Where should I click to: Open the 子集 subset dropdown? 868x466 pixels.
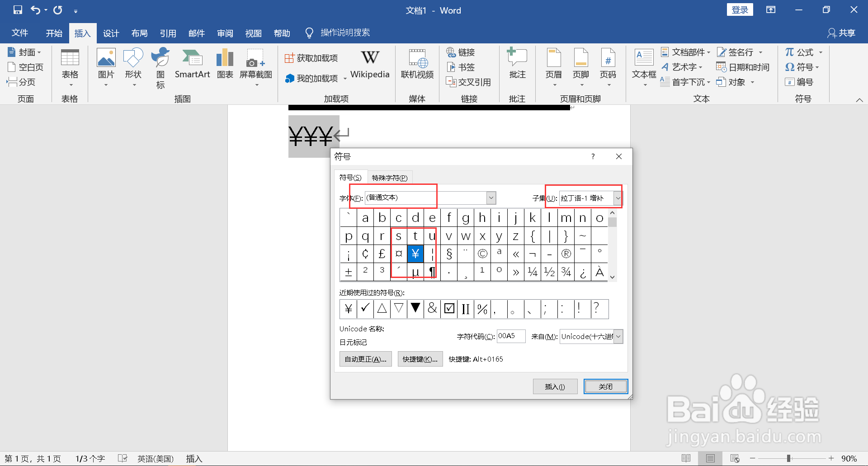(618, 198)
